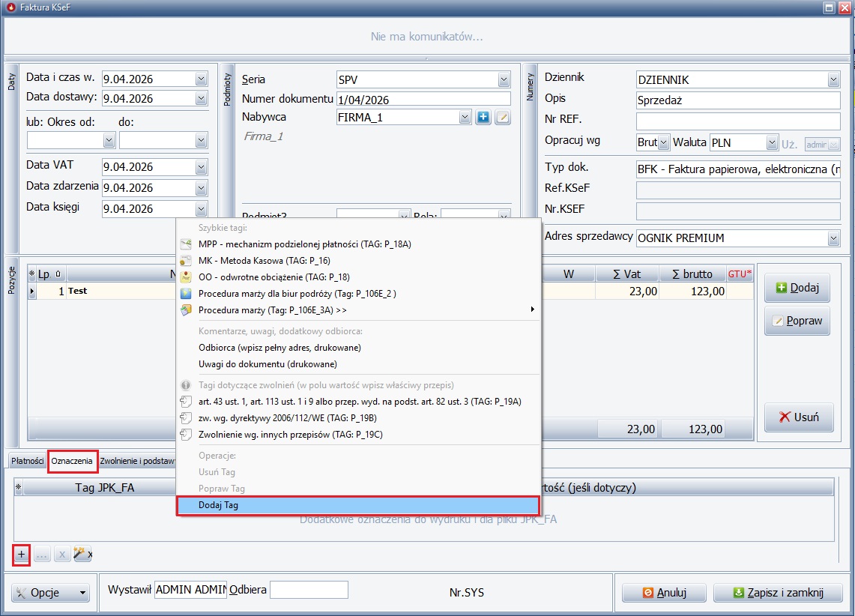
Task: Click the blue plus icon beside Nabywca
Action: tap(483, 118)
